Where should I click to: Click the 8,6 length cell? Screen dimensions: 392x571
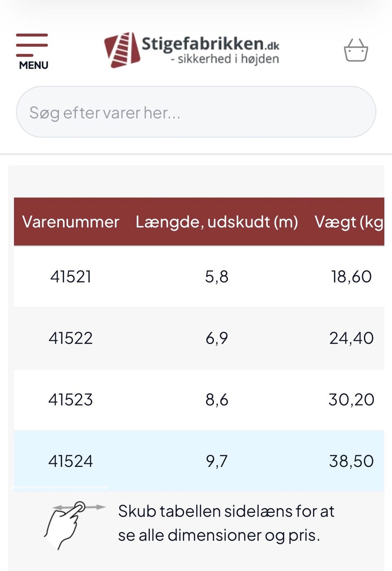[216, 400]
